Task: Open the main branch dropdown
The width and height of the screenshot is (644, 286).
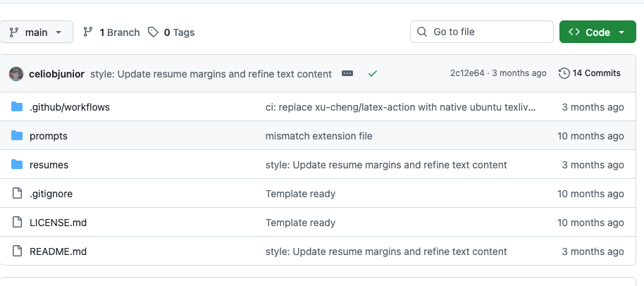Action: (x=36, y=32)
